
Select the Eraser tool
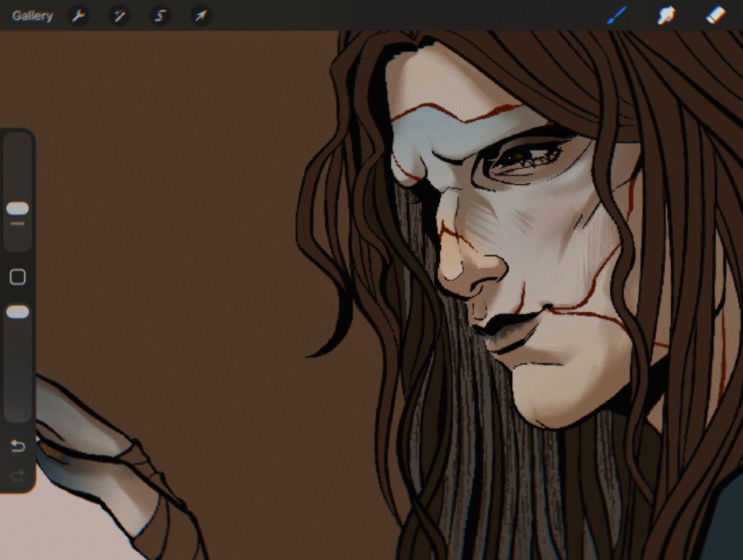point(715,16)
